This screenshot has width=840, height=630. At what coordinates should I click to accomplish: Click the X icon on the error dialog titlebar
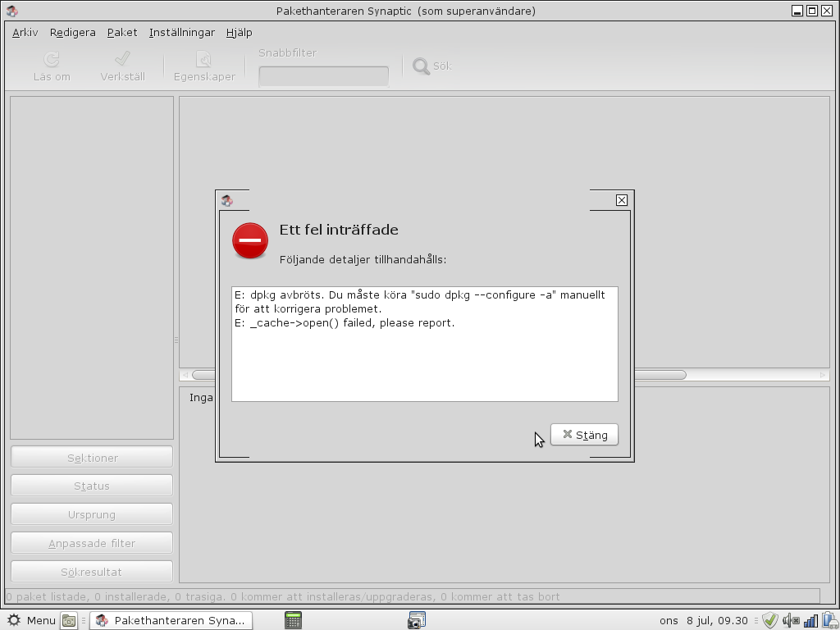[x=622, y=200]
